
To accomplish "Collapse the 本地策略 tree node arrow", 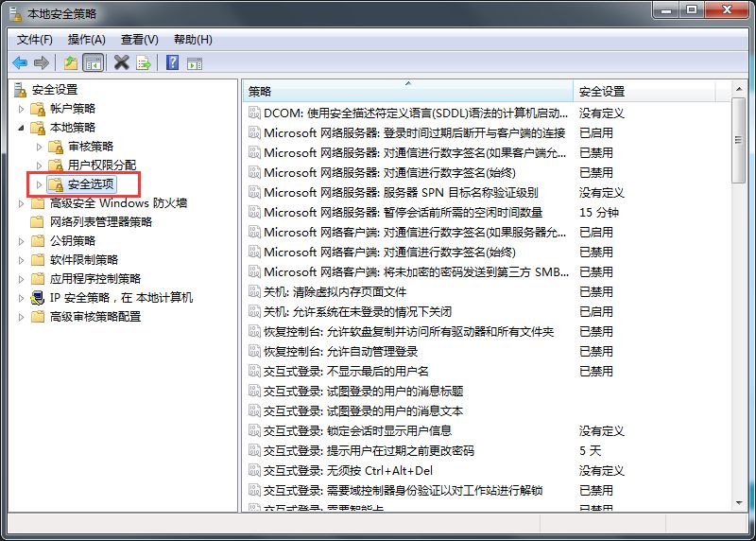I will [x=21, y=128].
